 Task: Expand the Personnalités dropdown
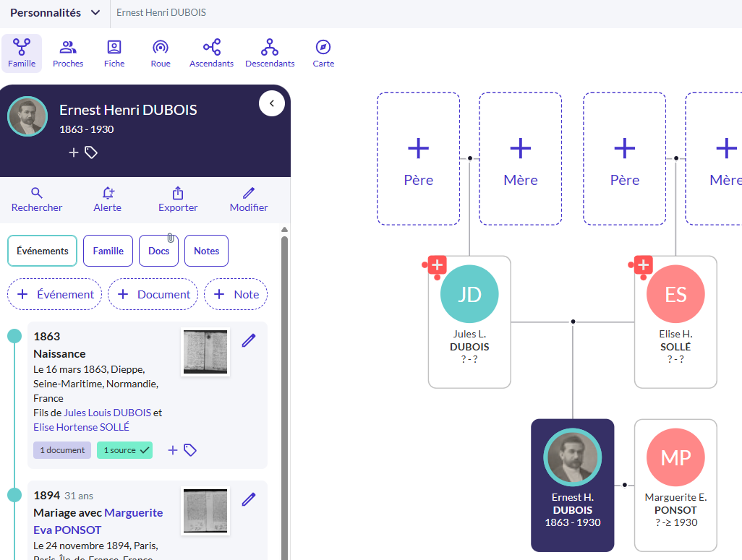point(55,12)
